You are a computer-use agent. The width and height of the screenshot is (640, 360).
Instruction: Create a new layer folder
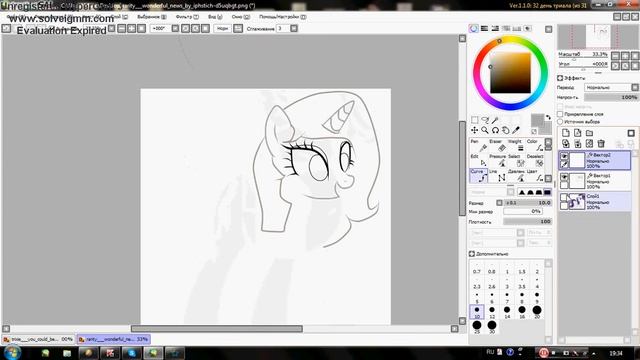click(x=589, y=133)
